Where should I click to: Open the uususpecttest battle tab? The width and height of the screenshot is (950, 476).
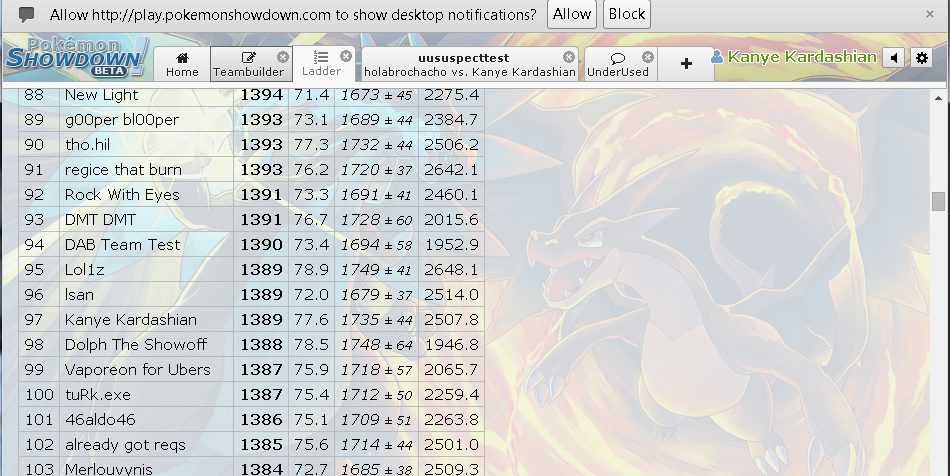(x=470, y=64)
